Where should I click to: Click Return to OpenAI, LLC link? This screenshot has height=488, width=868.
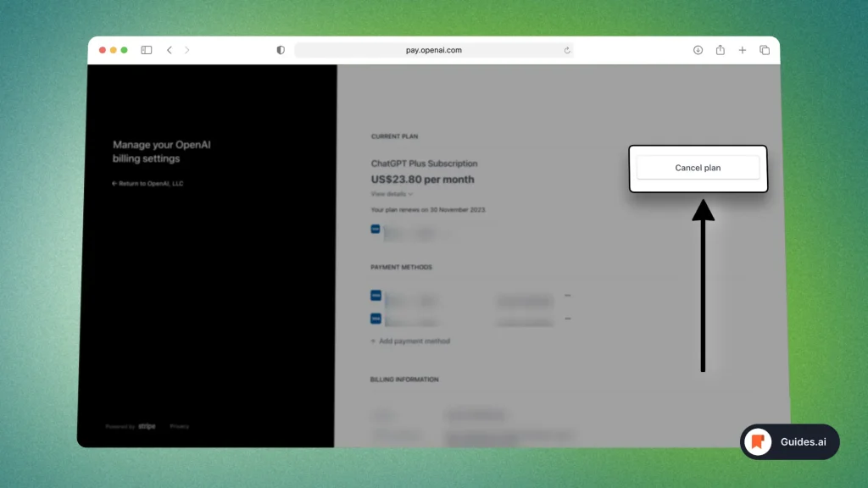147,183
